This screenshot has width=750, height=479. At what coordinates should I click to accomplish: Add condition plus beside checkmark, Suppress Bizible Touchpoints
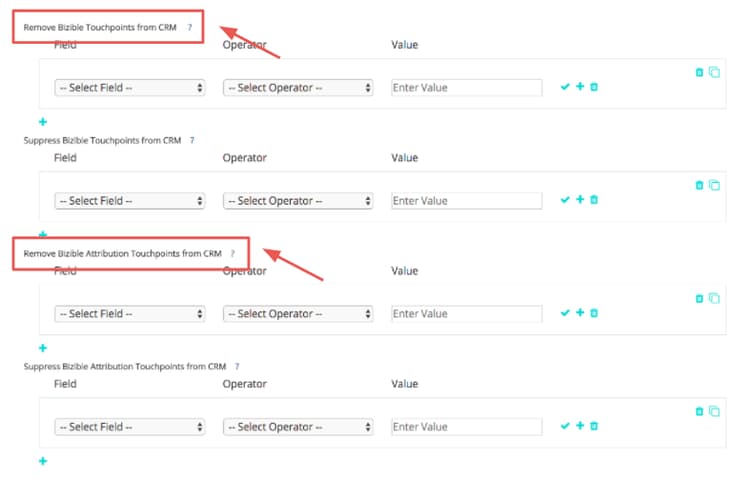tap(580, 199)
